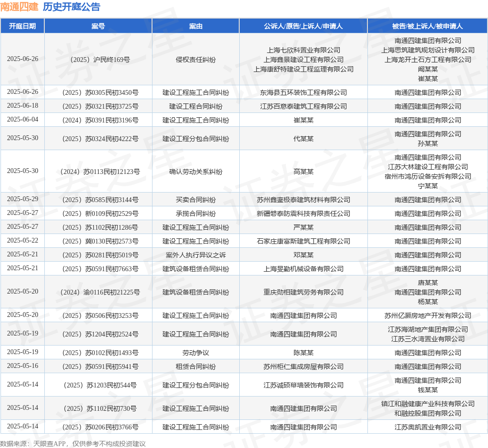Select plaintiff 东海县五环装饰工程有限公司
This screenshot has width=488, height=448.
coord(304,92)
